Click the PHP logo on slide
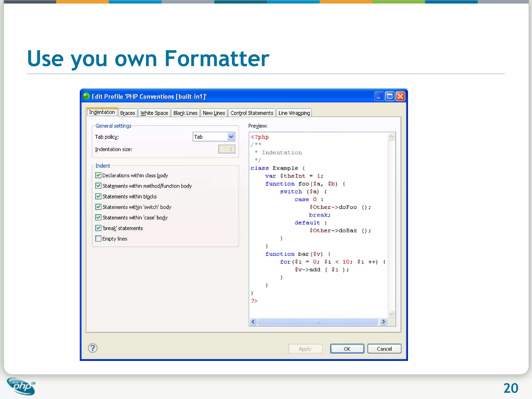 tap(21, 386)
